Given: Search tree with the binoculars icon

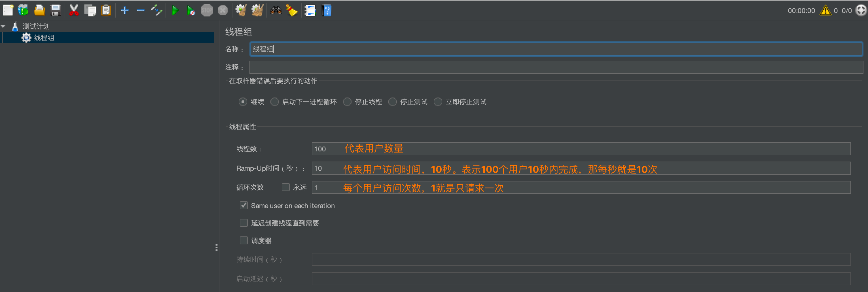Looking at the screenshot, I should [x=276, y=10].
